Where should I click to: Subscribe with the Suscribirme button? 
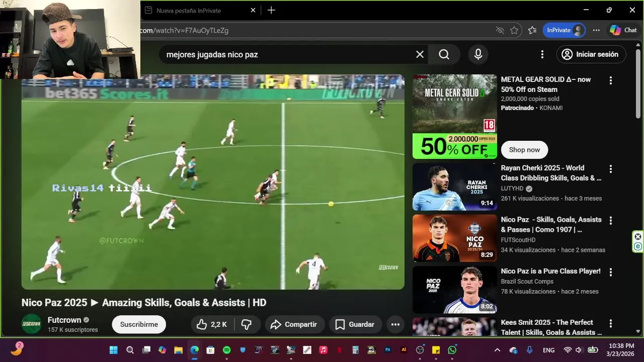point(139,324)
